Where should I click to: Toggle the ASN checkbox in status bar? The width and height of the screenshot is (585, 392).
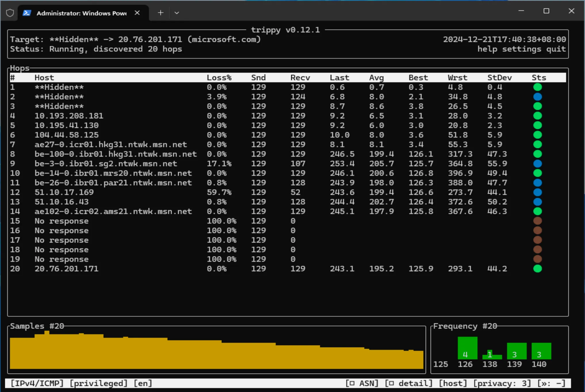tap(352, 383)
